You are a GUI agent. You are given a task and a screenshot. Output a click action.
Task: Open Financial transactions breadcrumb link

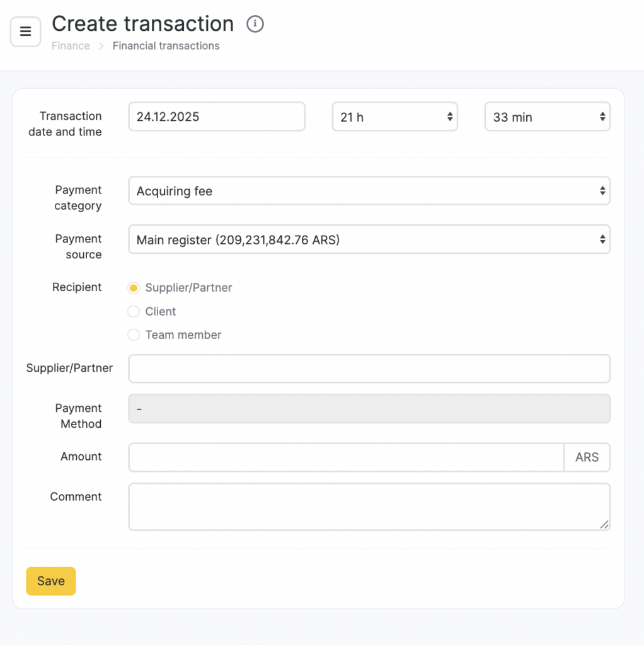click(166, 46)
